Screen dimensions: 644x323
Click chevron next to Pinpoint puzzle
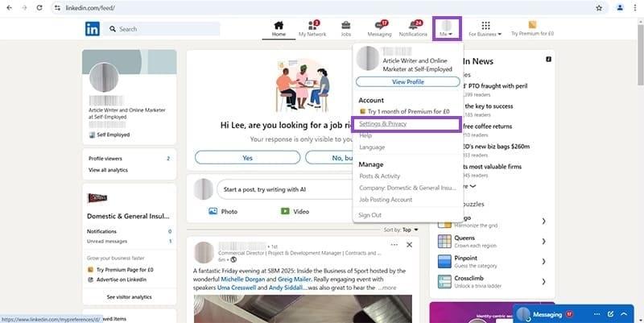[544, 261]
